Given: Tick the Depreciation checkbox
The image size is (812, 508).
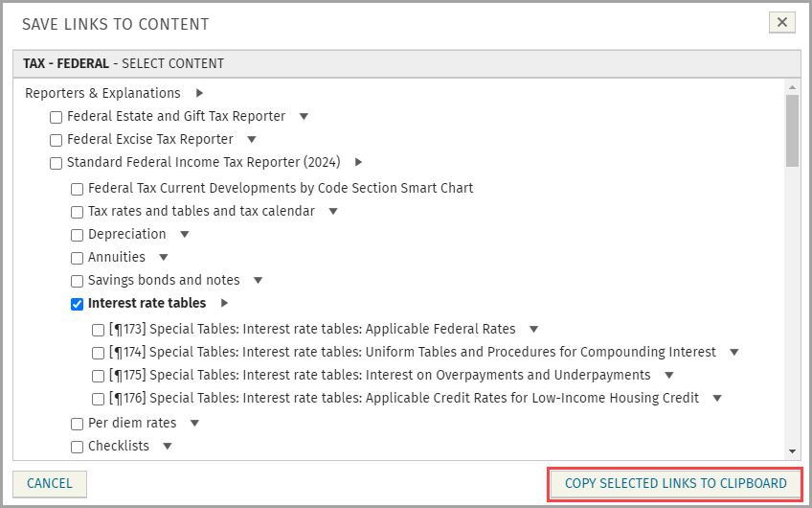Looking at the screenshot, I should click(78, 235).
